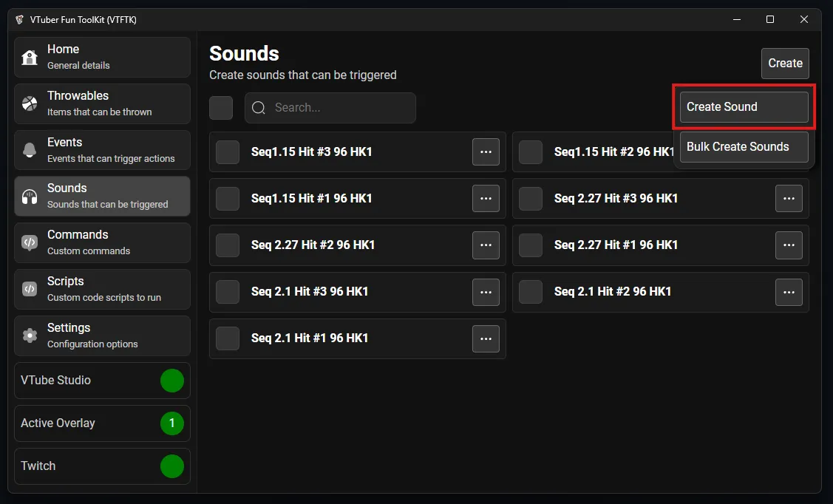Select checkbox for Seq 2.27 Hit #1 96 HK1

click(x=531, y=245)
